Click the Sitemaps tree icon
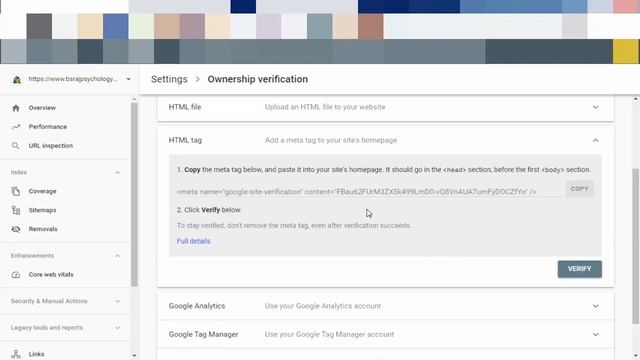The height and width of the screenshot is (360, 640). (16, 210)
